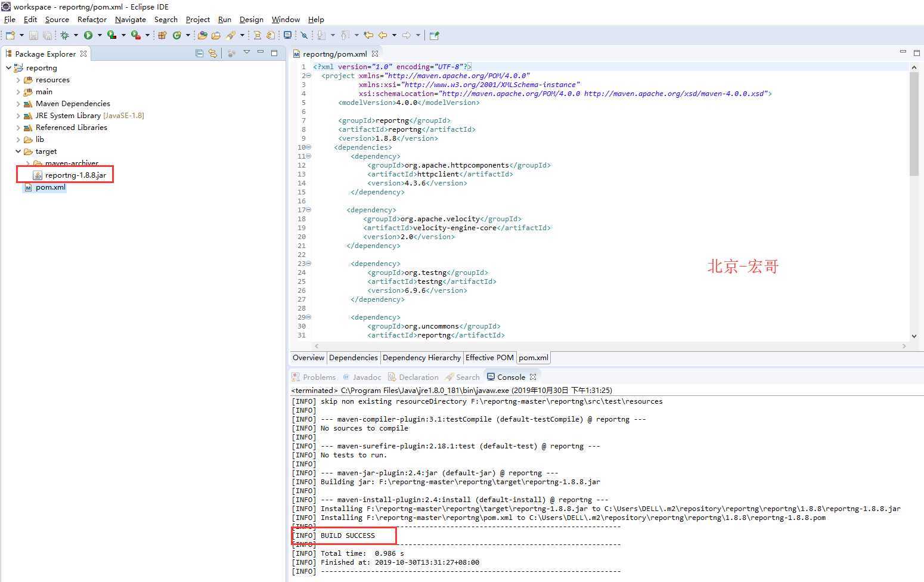Open the Window menu
This screenshot has width=924, height=582.
click(286, 19)
